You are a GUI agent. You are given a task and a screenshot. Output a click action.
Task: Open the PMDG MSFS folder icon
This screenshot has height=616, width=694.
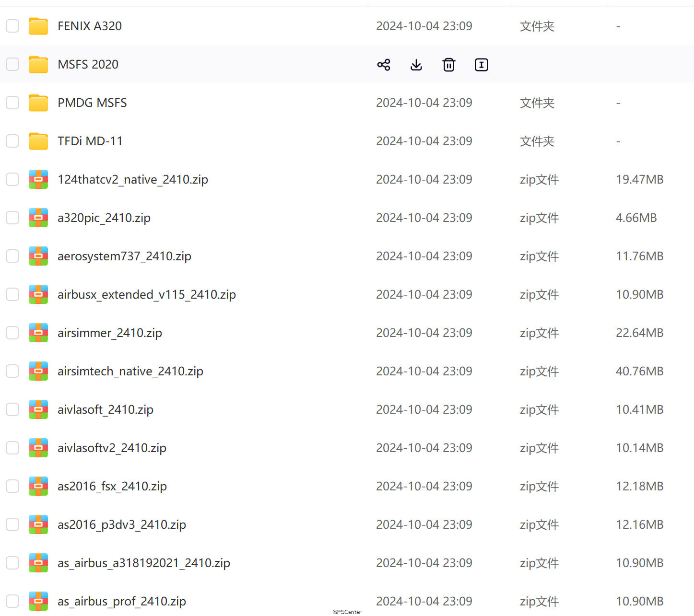click(38, 103)
